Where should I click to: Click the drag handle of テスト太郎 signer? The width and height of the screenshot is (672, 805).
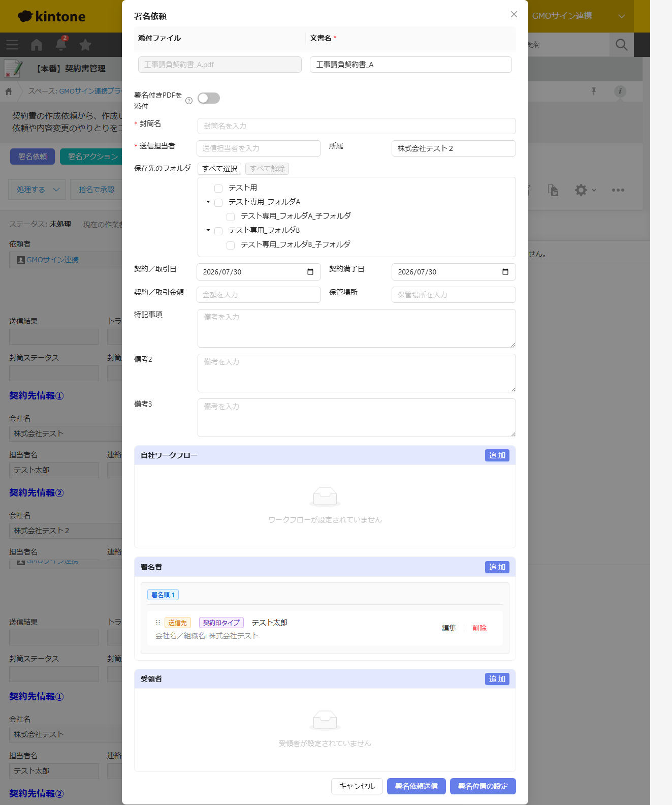pos(158,623)
